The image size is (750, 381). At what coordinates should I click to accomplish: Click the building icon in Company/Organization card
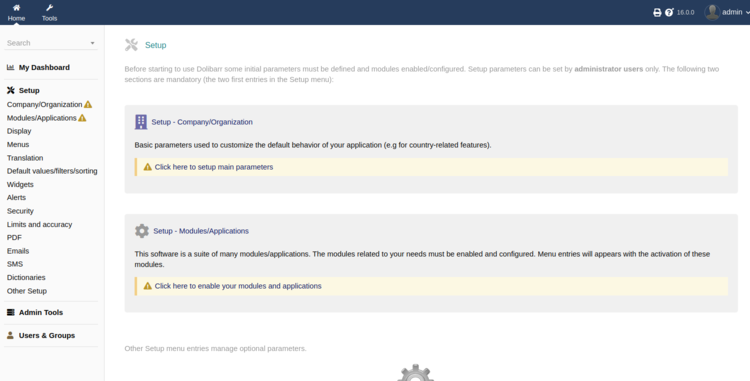[x=141, y=122]
